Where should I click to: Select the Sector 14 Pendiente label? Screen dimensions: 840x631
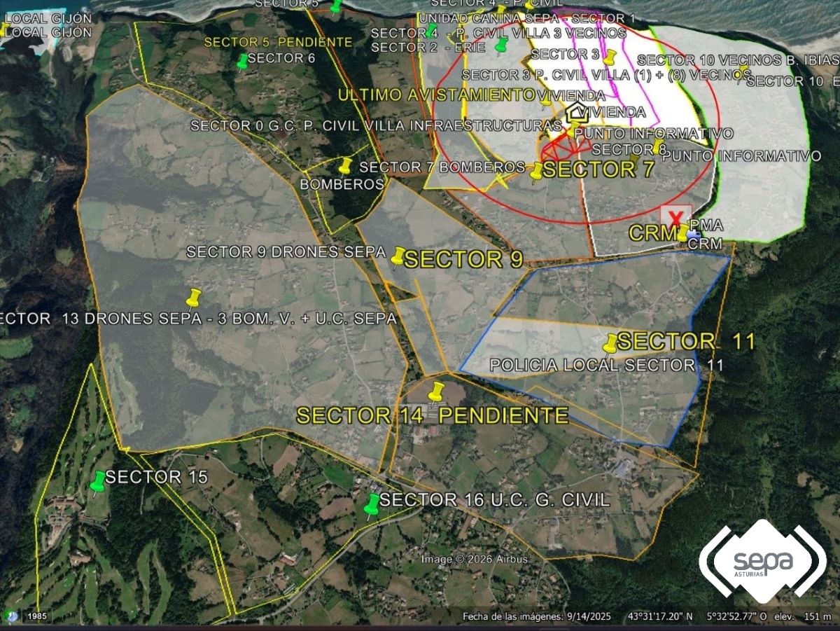point(432,415)
